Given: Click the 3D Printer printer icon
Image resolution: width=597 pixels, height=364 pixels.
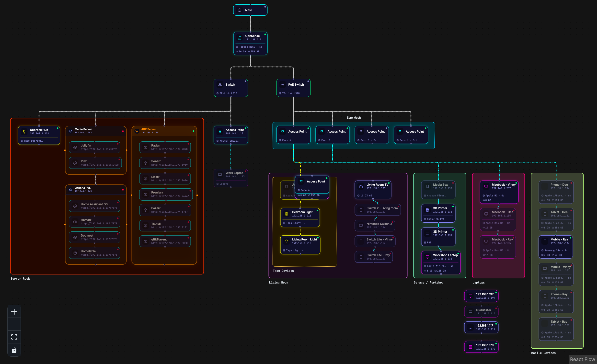Looking at the screenshot, I should click(427, 210).
